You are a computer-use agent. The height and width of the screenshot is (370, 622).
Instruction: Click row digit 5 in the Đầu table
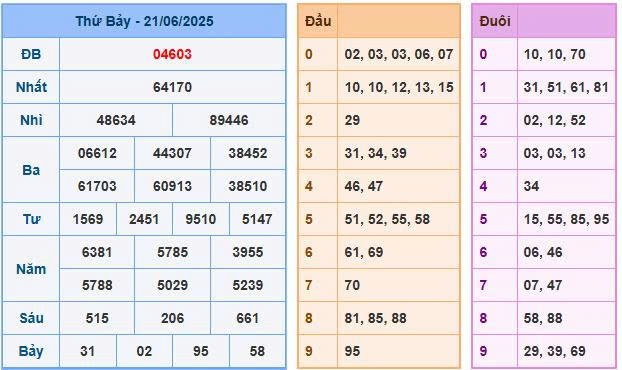point(309,219)
